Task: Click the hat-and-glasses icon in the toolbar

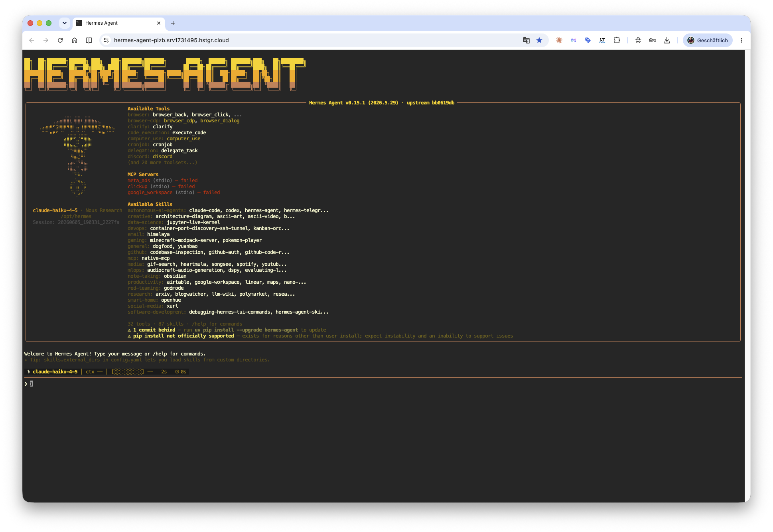Action: 638,40
